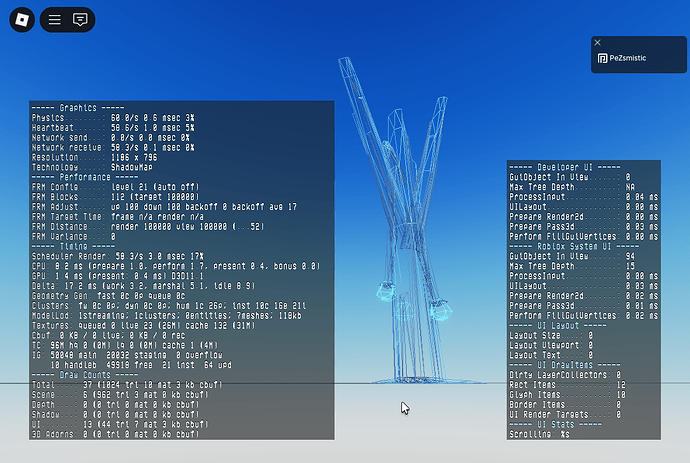Click the 'CPU' timing line
The height and width of the screenshot is (463, 690).
(x=176, y=266)
